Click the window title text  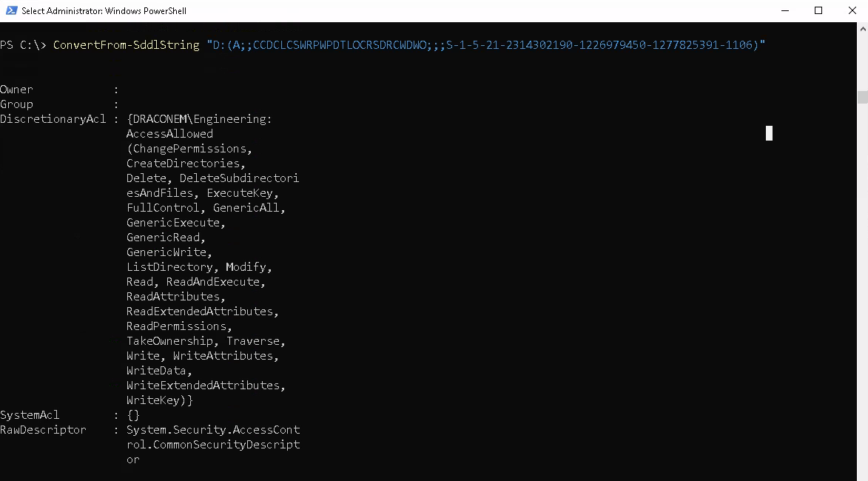click(104, 11)
